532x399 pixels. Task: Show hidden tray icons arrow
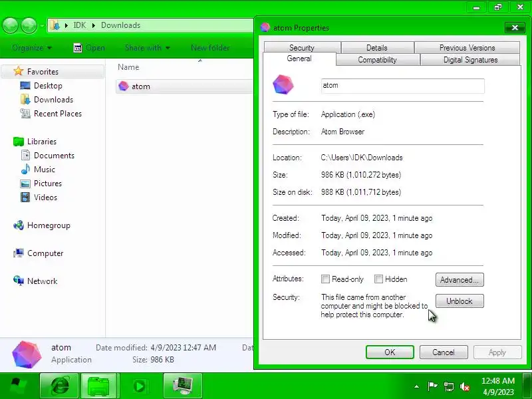click(417, 386)
